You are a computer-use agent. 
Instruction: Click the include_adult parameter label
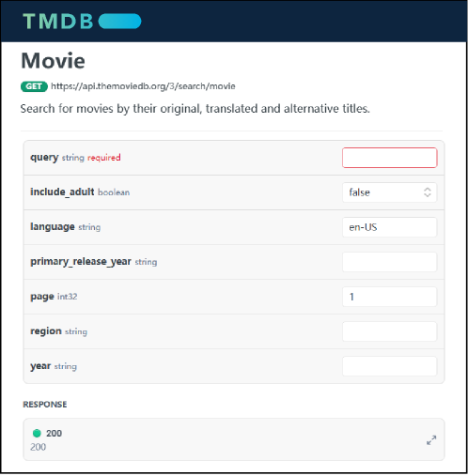[62, 192]
